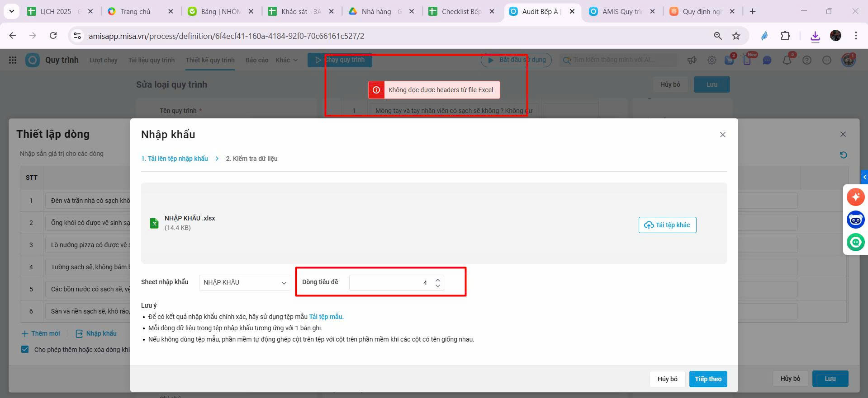View site information icon in address bar
Screen dimensions: 868x398
77,36
